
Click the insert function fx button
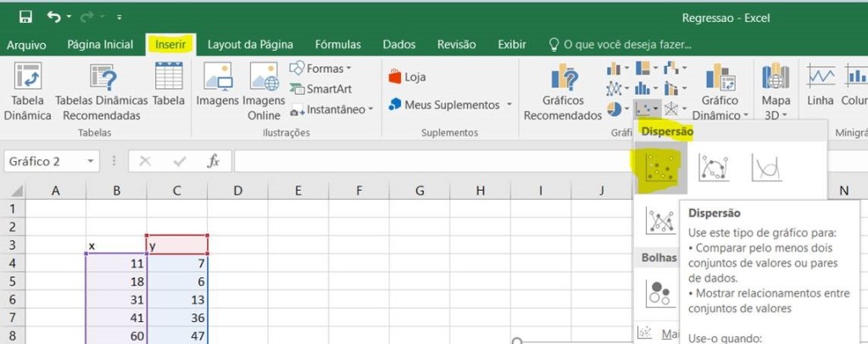214,161
